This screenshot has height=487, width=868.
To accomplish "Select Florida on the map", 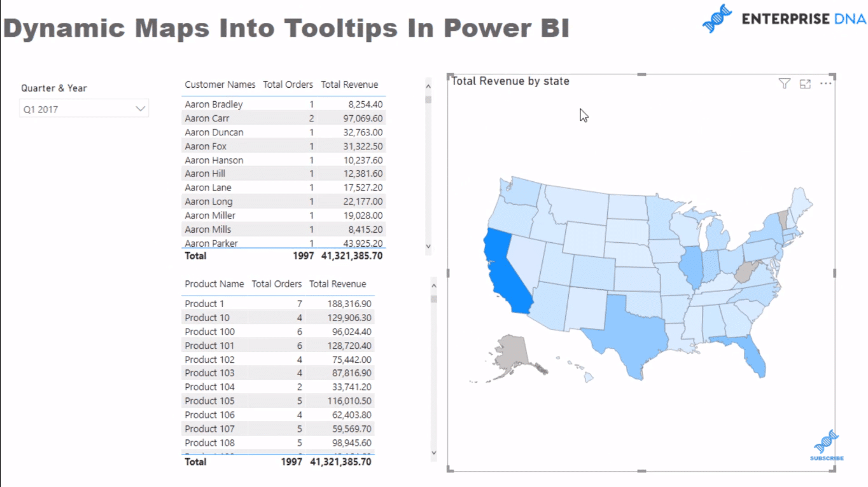I will pos(755,357).
